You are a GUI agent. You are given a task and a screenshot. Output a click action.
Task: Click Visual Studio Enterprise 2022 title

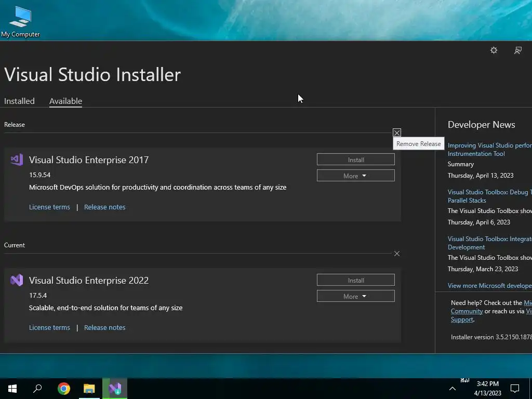coord(89,280)
